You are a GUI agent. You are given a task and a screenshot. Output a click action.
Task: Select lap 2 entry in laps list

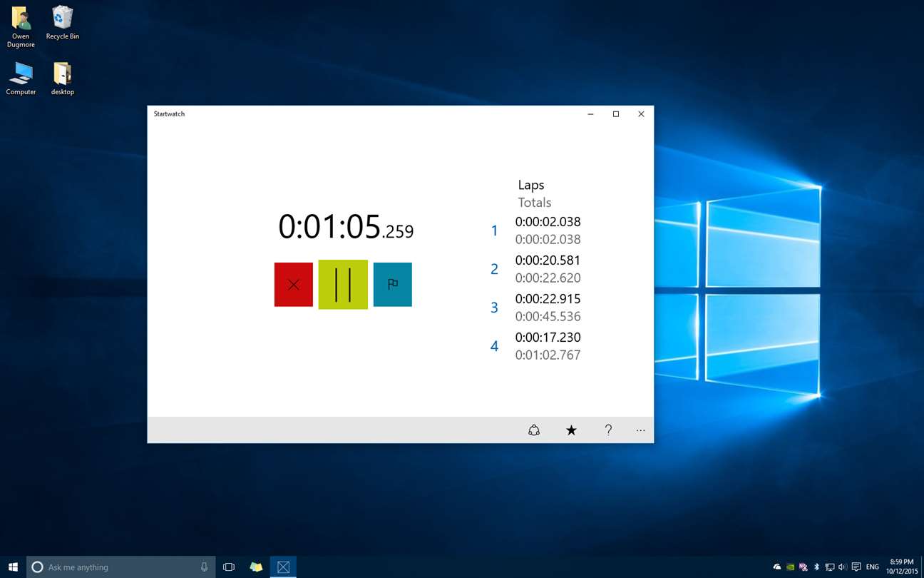pyautogui.click(x=535, y=269)
